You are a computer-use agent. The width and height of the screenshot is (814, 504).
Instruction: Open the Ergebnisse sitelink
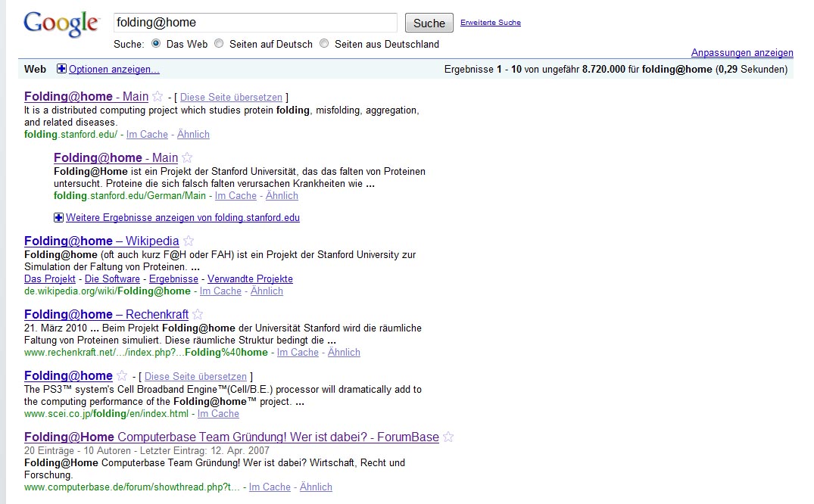click(173, 278)
